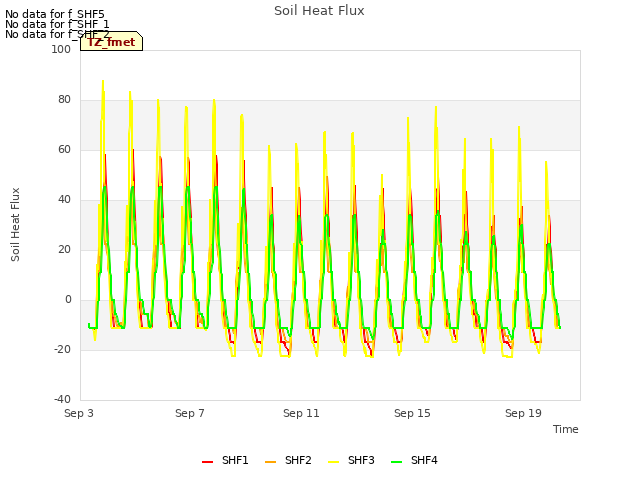Click the 'No data for f_SHF5' message
This screenshot has height=480, width=640.
[55, 14]
